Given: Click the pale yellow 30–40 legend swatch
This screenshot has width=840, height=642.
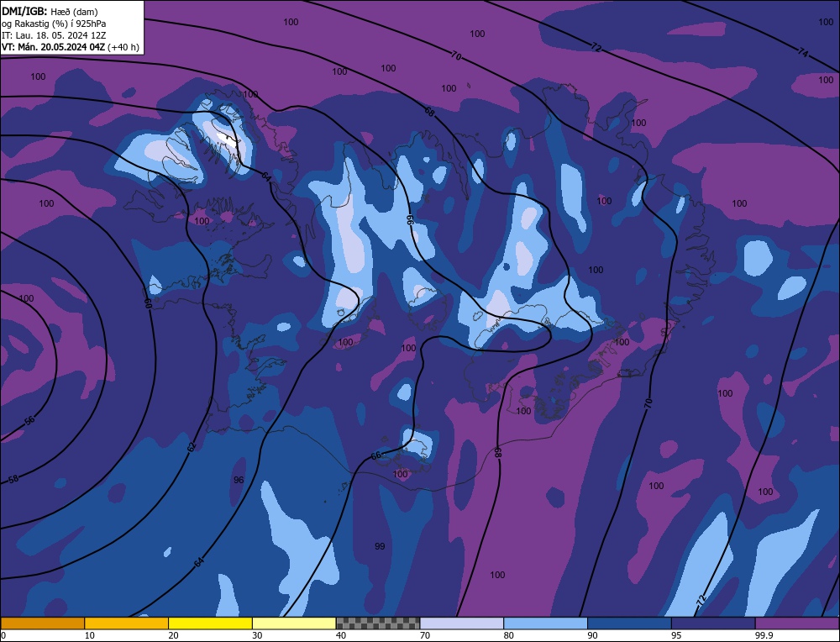Looking at the screenshot, I should click(x=294, y=623).
